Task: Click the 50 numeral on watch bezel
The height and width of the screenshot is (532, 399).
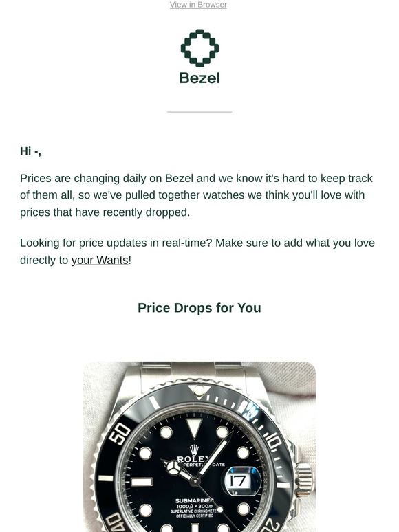Action: point(119,433)
